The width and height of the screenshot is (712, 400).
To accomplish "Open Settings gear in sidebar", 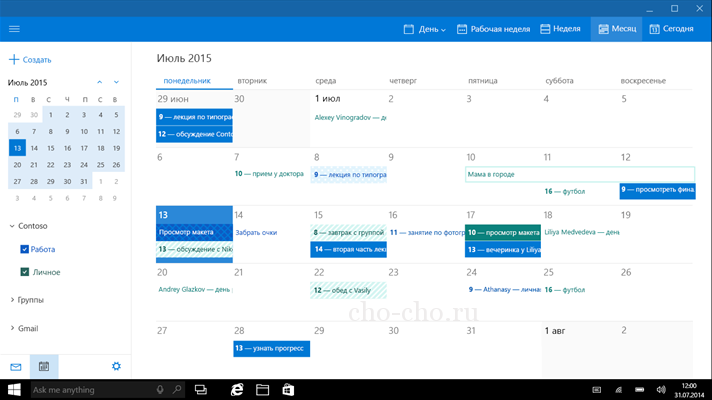I will pyautogui.click(x=116, y=367).
